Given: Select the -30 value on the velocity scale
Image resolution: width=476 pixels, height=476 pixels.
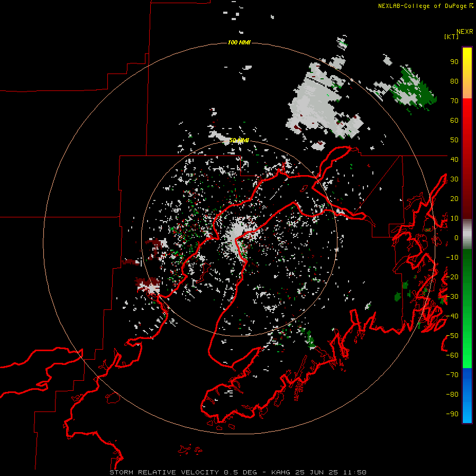Looking at the screenshot, I should [x=452, y=297].
